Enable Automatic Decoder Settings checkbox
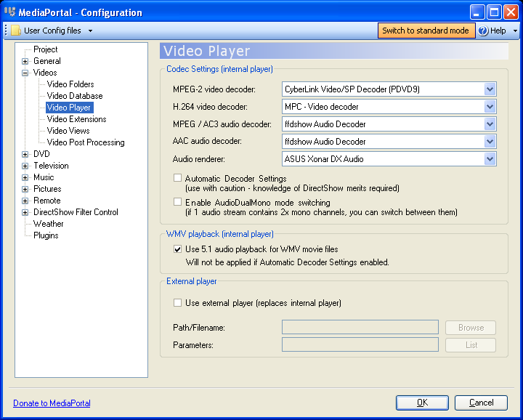The image size is (523, 420). [177, 178]
